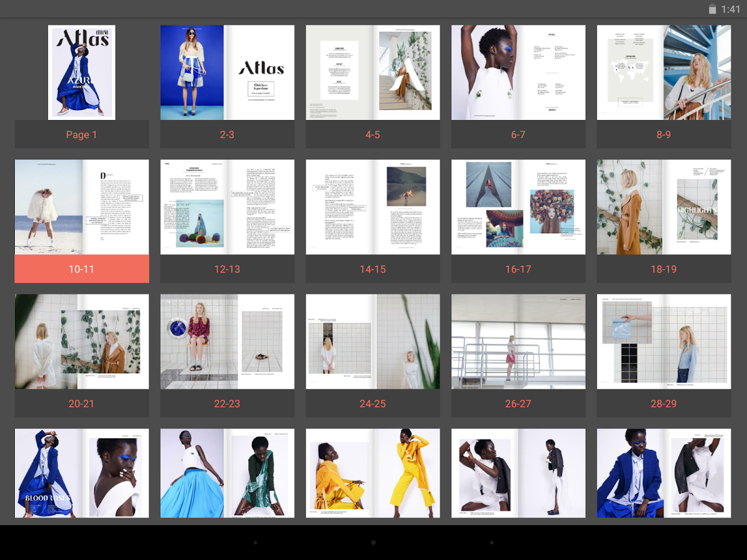
Task: Open the spread labeled 2-3
Action: click(227, 72)
